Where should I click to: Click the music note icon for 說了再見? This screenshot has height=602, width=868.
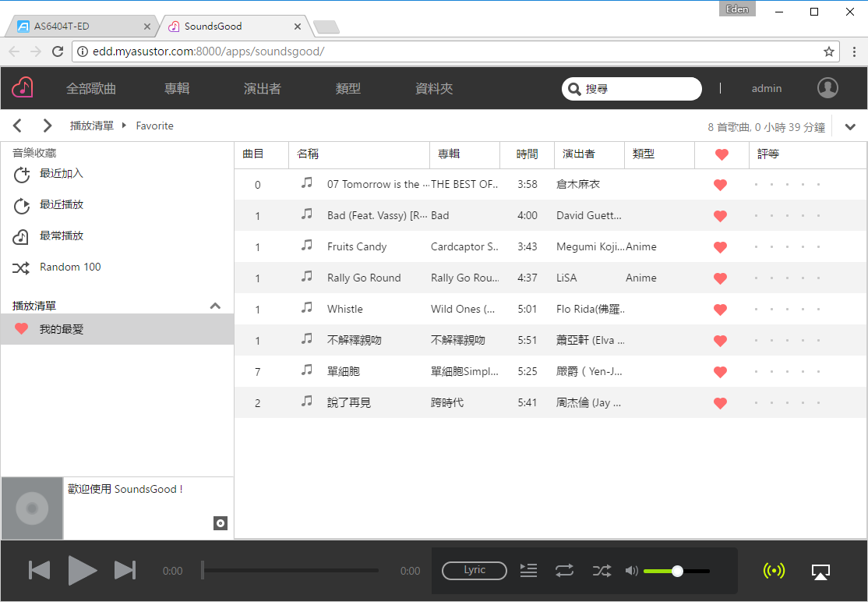pyautogui.click(x=307, y=401)
